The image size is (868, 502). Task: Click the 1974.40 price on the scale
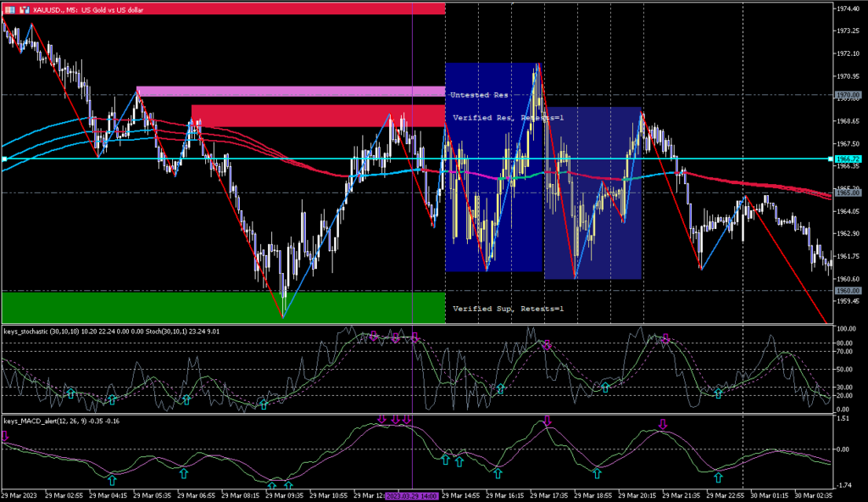(848, 8)
